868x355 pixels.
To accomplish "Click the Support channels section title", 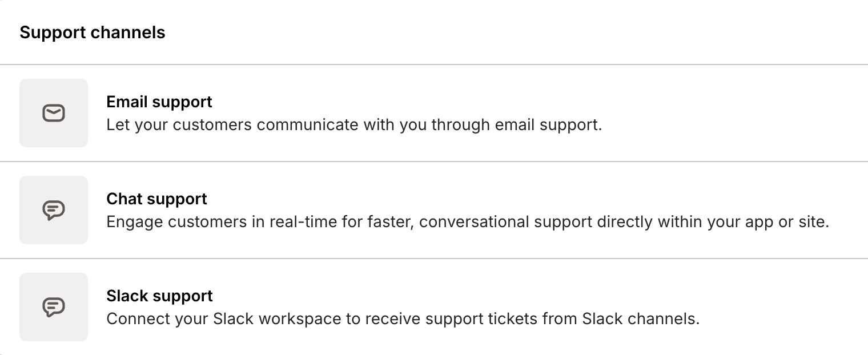I will (x=92, y=33).
